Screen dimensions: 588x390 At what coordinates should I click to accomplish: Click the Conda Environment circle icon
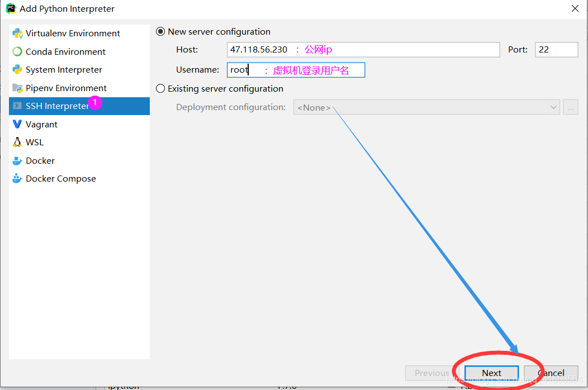17,51
